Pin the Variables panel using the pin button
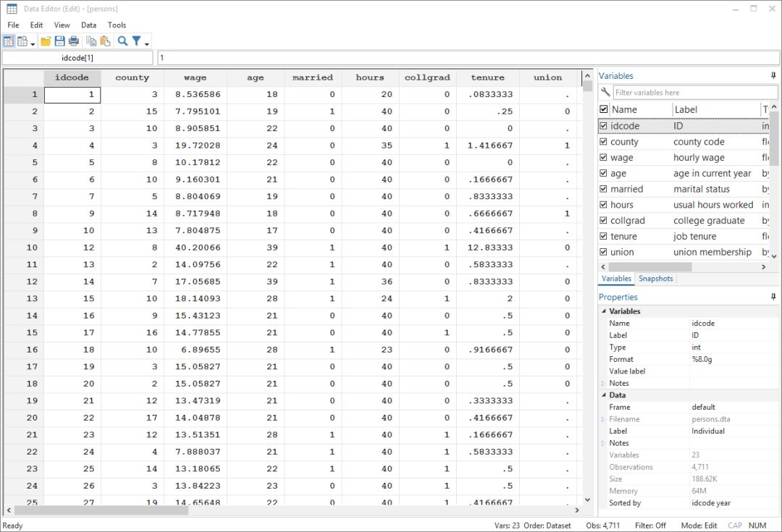The image size is (782, 532). (x=772, y=75)
